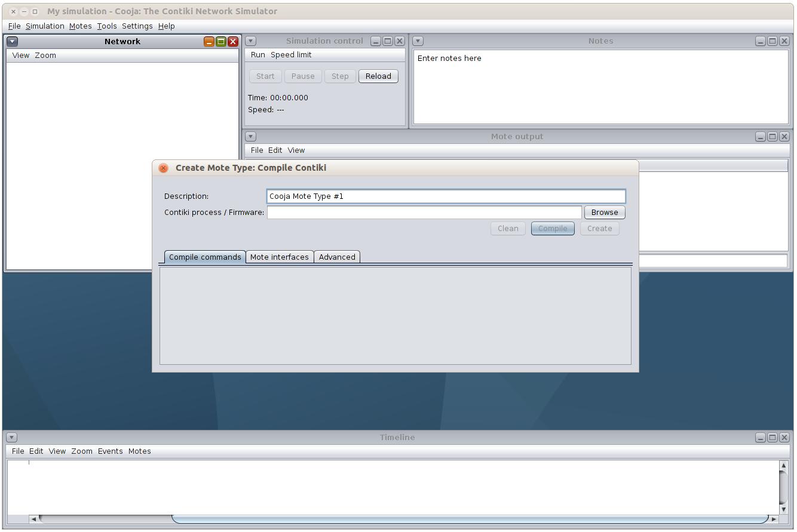Close the Timeline panel

tap(784, 438)
